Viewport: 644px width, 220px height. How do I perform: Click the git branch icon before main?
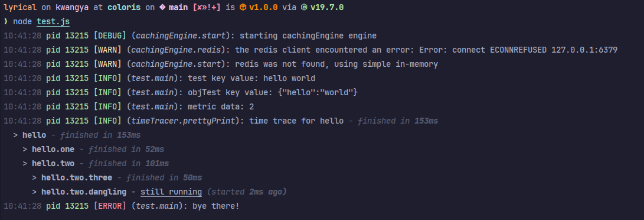pos(163,8)
